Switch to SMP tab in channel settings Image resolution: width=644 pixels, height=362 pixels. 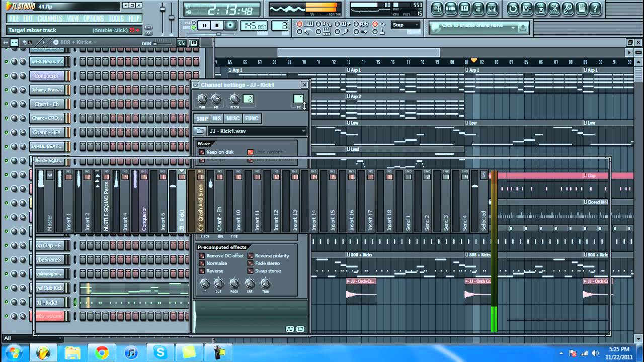click(202, 119)
